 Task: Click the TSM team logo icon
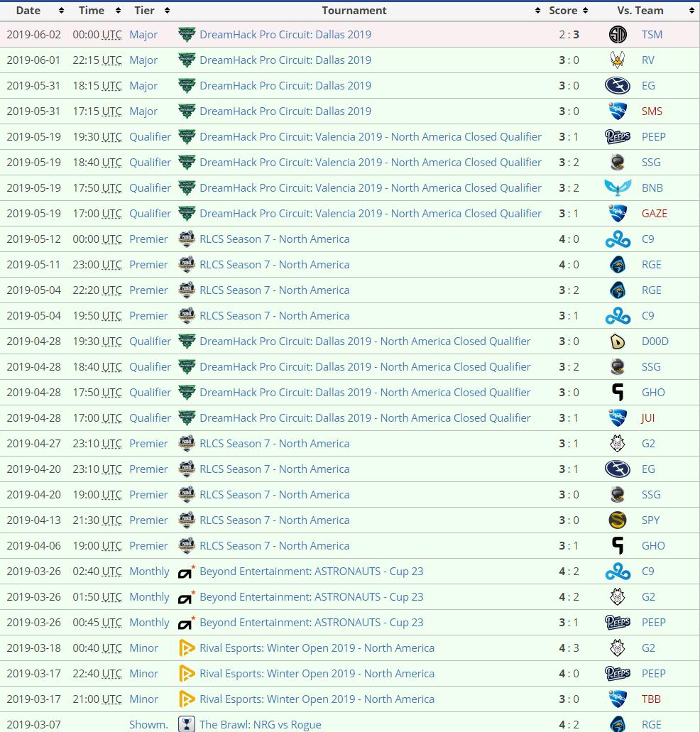(618, 35)
